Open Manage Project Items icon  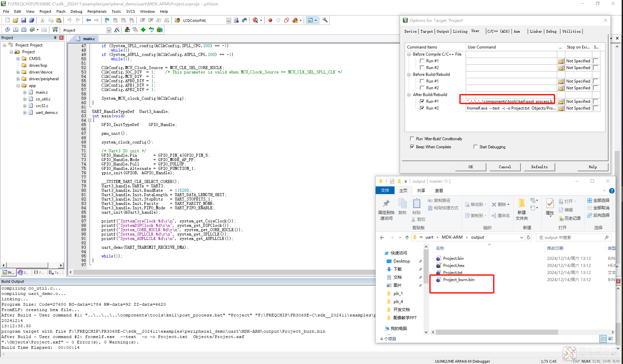point(127,30)
